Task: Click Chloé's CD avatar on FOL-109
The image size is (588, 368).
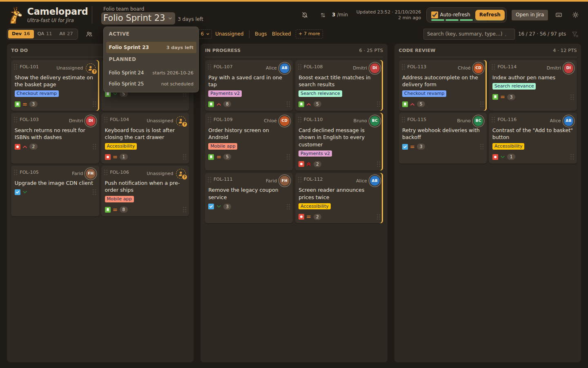Action: pos(285,121)
